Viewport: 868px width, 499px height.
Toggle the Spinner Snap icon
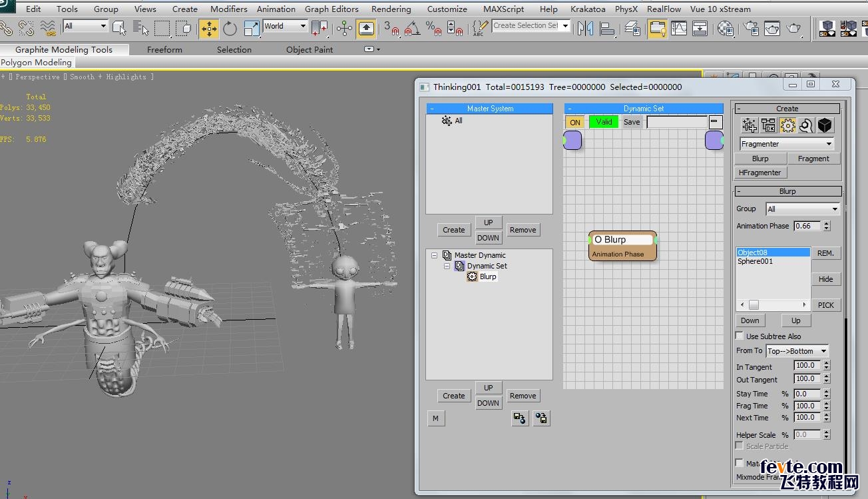(x=455, y=28)
